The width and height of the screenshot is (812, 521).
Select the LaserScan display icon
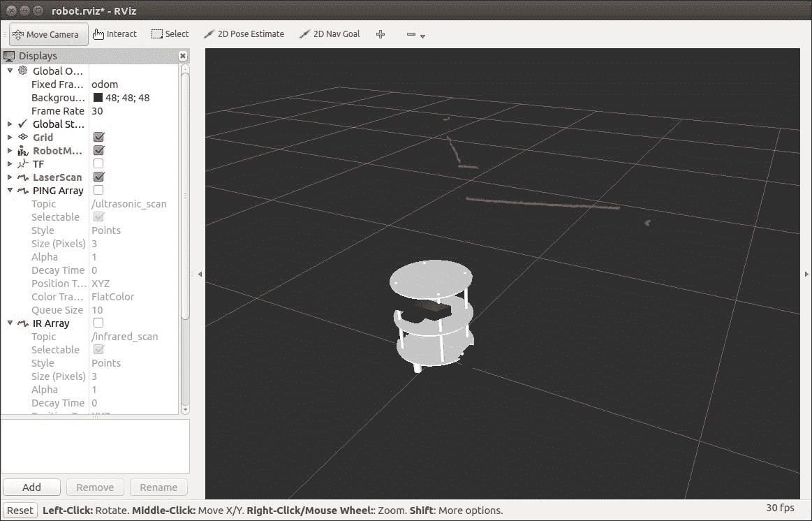[x=23, y=177]
